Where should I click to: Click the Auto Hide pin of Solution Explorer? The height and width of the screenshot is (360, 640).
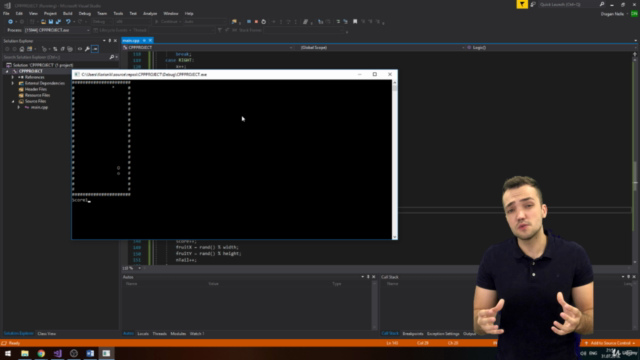point(109,41)
